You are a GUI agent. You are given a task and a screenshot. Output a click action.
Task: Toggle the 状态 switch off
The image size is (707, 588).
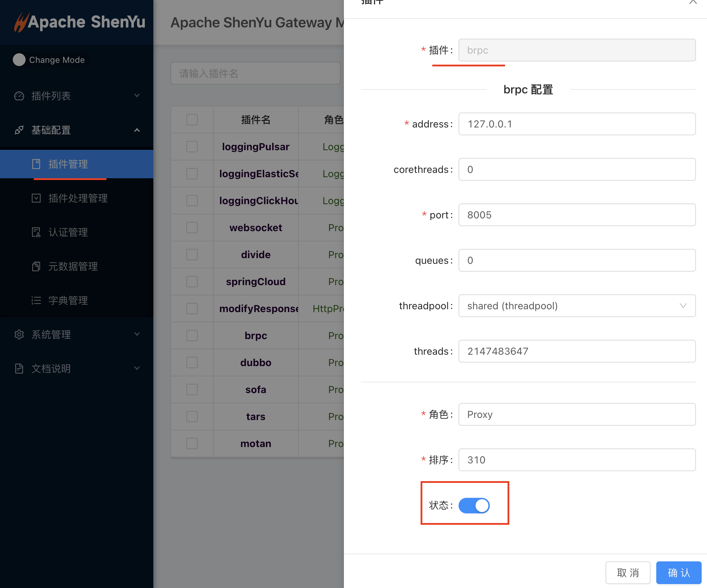(x=474, y=505)
